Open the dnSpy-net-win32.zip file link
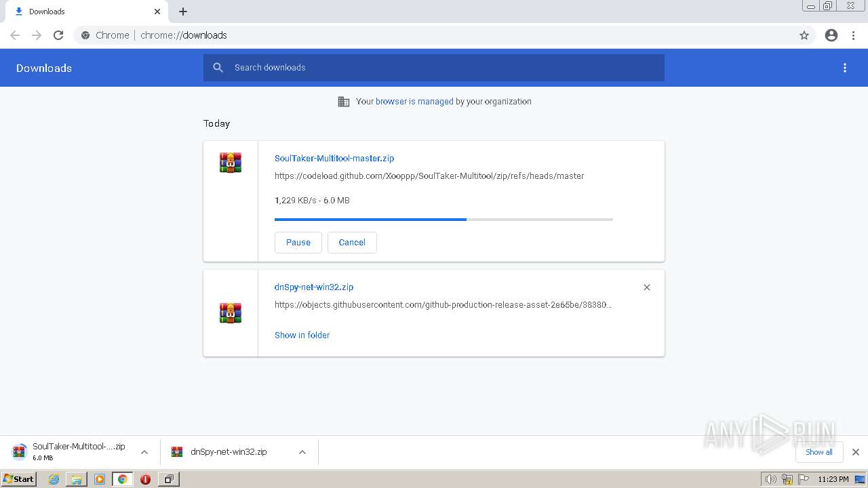 [x=314, y=287]
